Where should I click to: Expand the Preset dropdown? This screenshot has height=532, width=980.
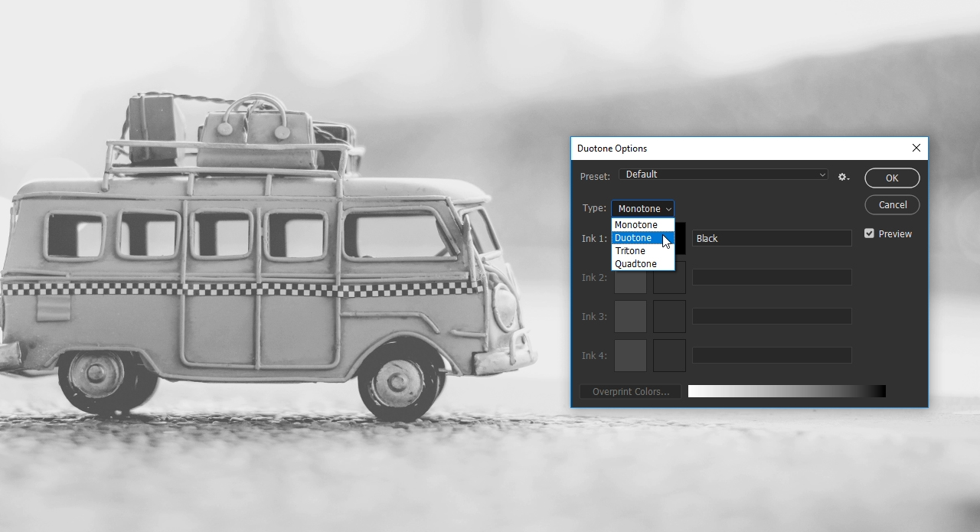[723, 175]
